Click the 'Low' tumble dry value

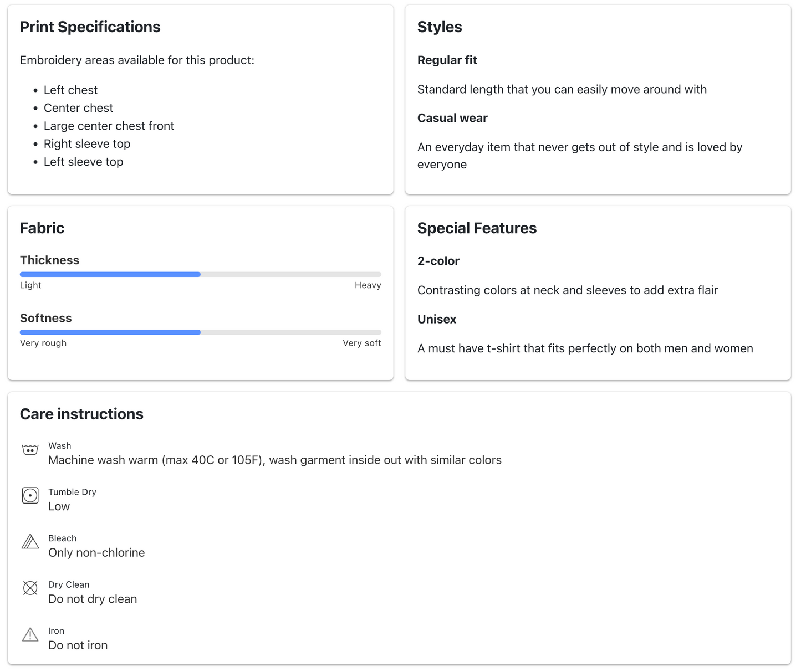tap(59, 506)
